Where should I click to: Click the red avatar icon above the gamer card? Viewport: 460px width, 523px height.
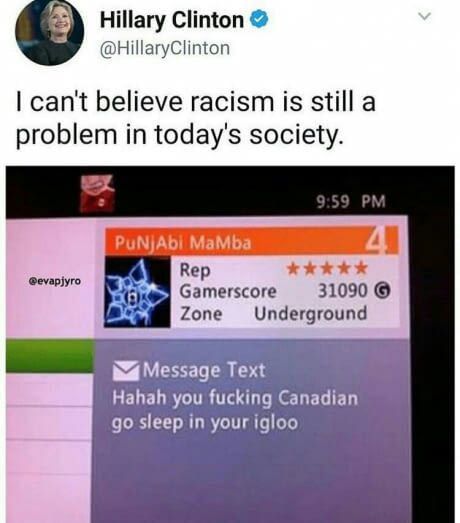pyautogui.click(x=97, y=194)
